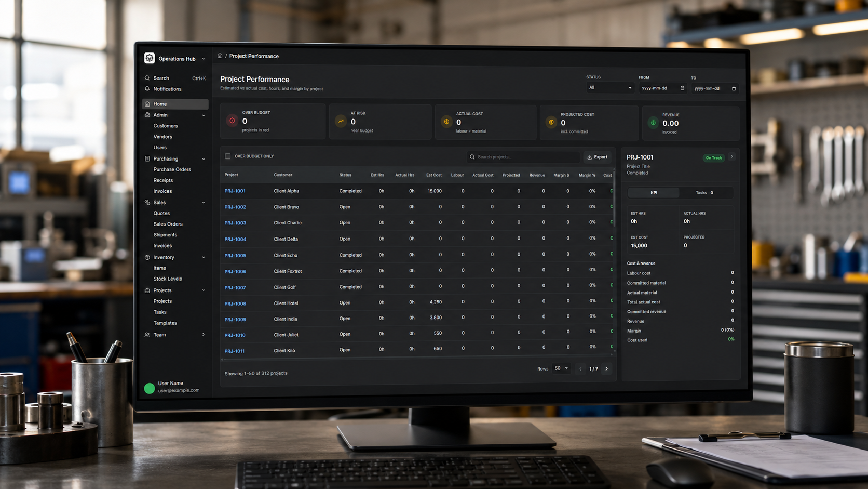Change the Rows per page dropdown
The width and height of the screenshot is (868, 489).
tap(561, 368)
